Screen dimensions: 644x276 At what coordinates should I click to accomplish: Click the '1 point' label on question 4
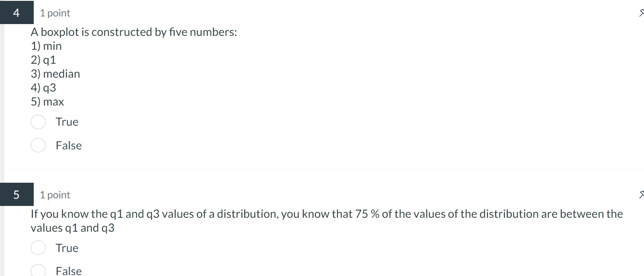(55, 13)
